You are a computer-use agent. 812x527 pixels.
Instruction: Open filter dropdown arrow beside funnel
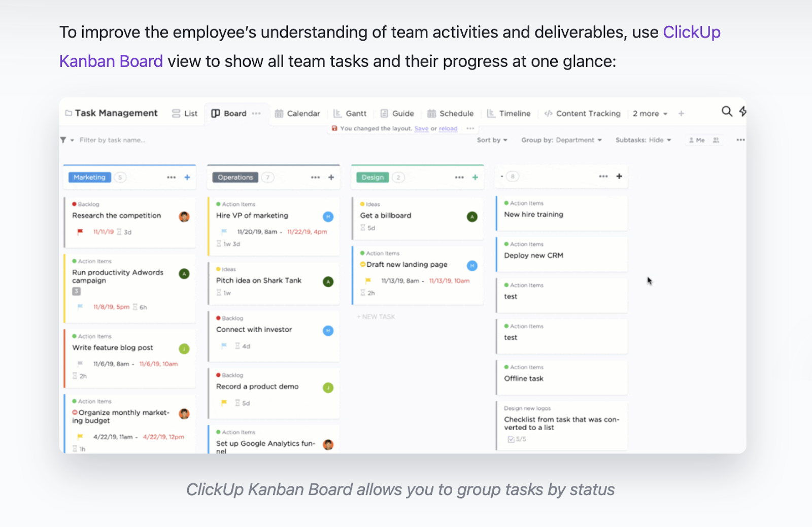click(x=72, y=140)
